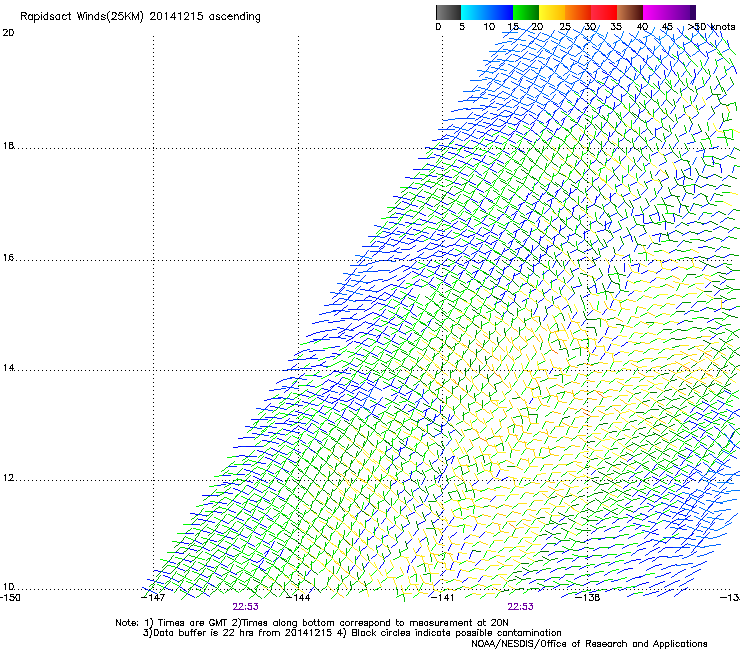Click the purple '22:53' time near longitude -147
The width and height of the screenshot is (740, 650).
point(245,607)
